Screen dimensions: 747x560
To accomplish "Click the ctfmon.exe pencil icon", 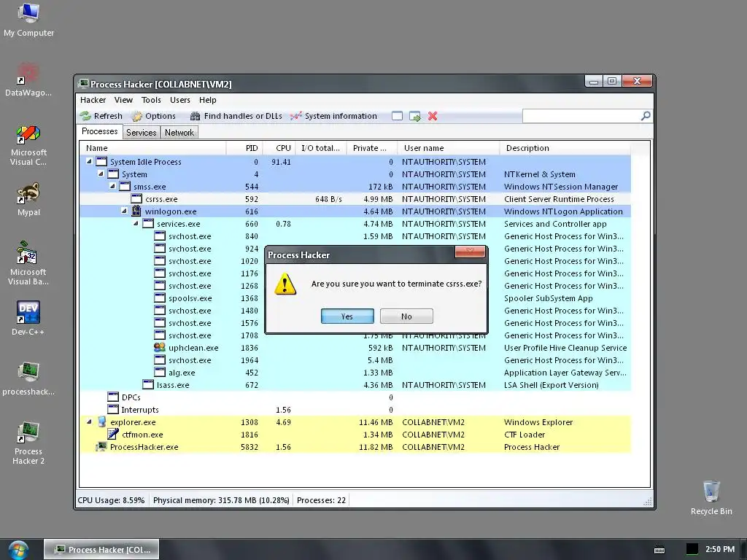I will pyautogui.click(x=113, y=434).
